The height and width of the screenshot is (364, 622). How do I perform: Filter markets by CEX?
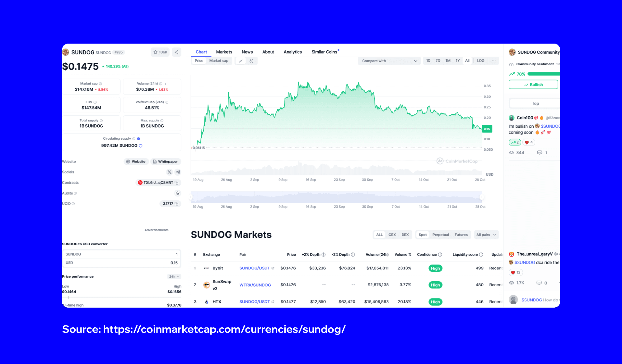[392, 235]
